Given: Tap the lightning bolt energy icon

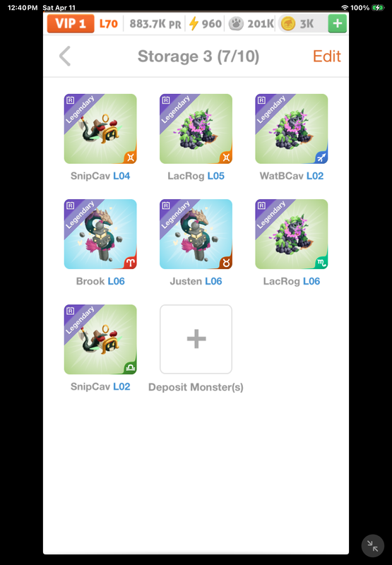Looking at the screenshot, I should [194, 24].
